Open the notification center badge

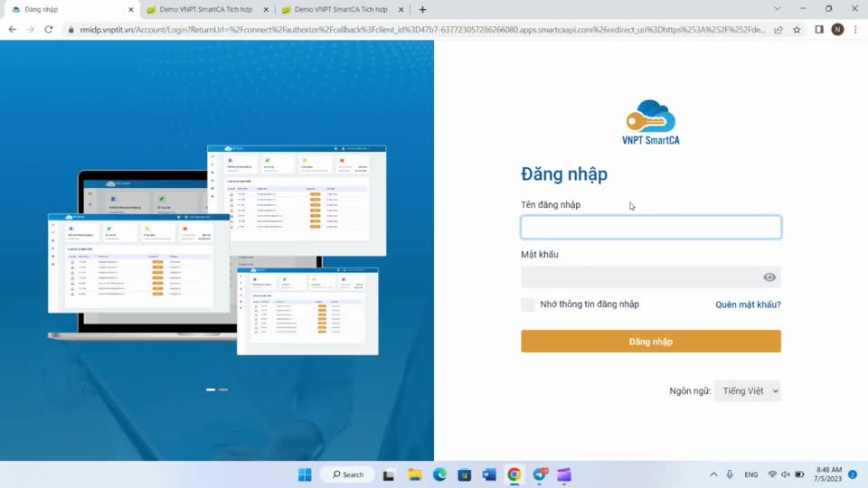click(853, 474)
